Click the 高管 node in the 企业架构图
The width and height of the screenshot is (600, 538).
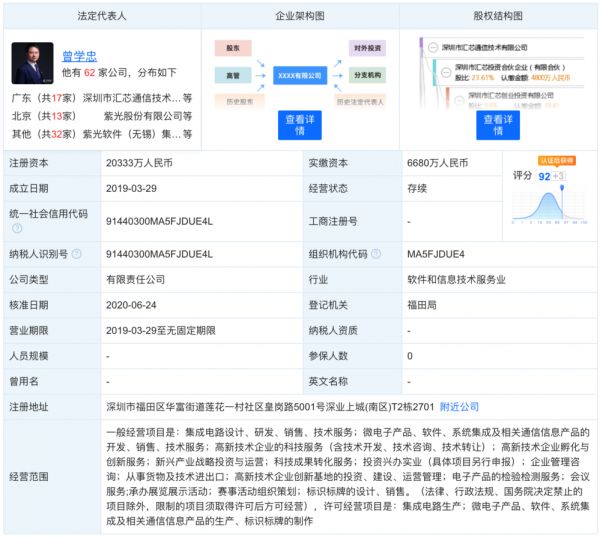click(232, 75)
